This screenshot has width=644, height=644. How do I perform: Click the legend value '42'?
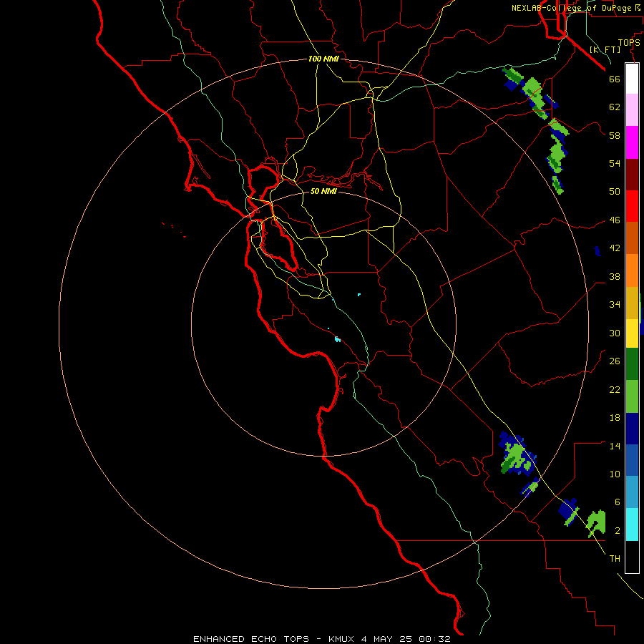pos(615,248)
